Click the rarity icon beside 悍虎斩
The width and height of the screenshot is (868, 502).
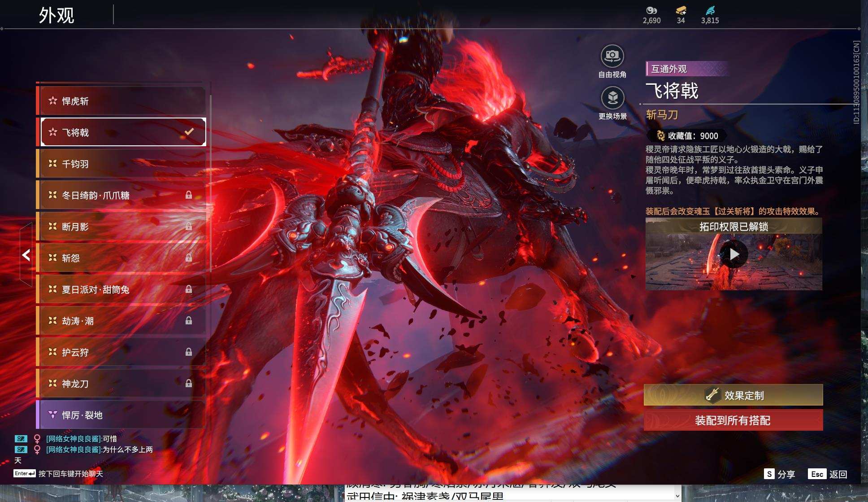[x=52, y=100]
